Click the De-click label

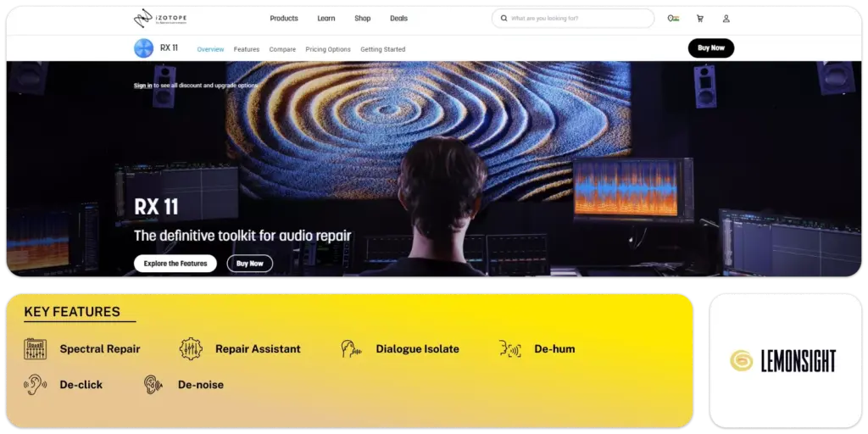click(x=81, y=385)
